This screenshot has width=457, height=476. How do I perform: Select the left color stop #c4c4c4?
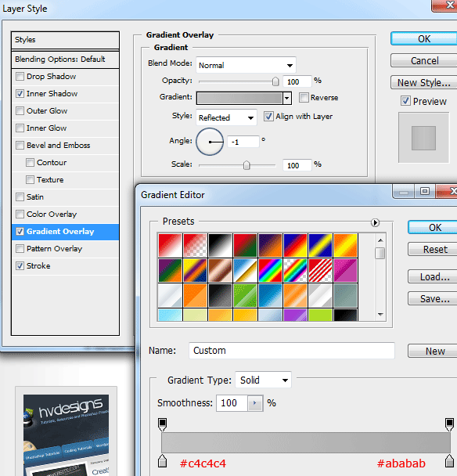pyautogui.click(x=162, y=461)
